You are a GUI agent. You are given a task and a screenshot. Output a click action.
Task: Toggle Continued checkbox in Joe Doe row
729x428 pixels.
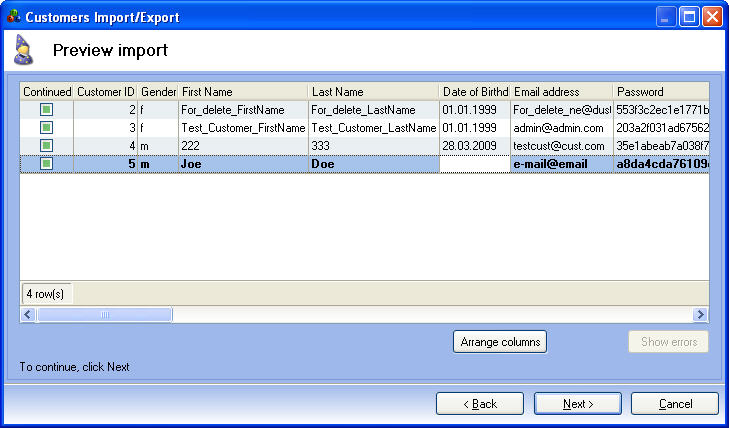pyautogui.click(x=46, y=164)
